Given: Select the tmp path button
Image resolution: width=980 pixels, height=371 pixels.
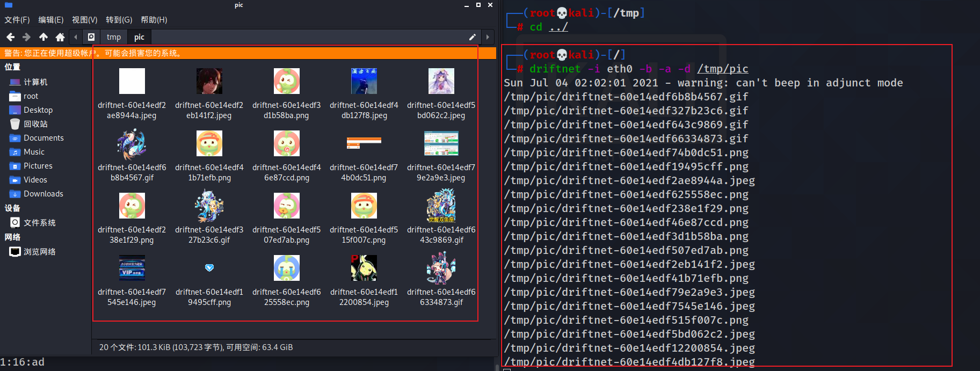Looking at the screenshot, I should pos(114,37).
